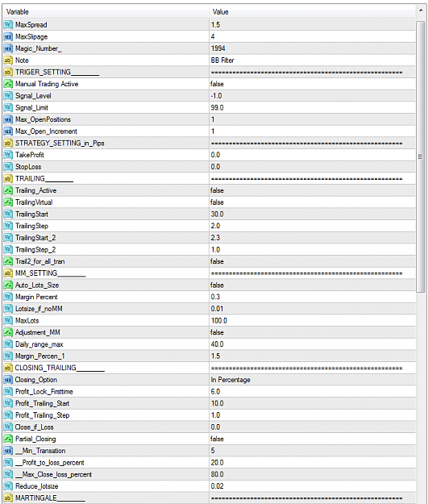Select the TrailingStep variable name

(31, 226)
